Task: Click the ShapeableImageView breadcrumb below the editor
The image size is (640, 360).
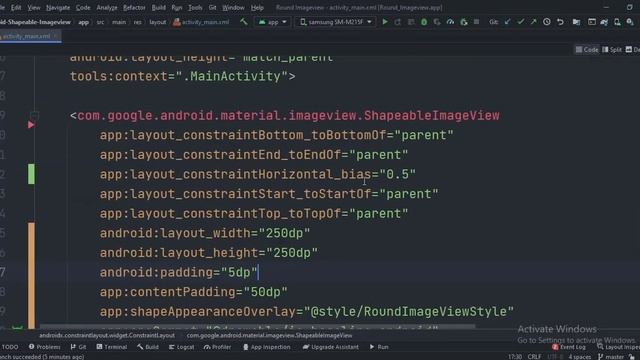Action: 269,336
